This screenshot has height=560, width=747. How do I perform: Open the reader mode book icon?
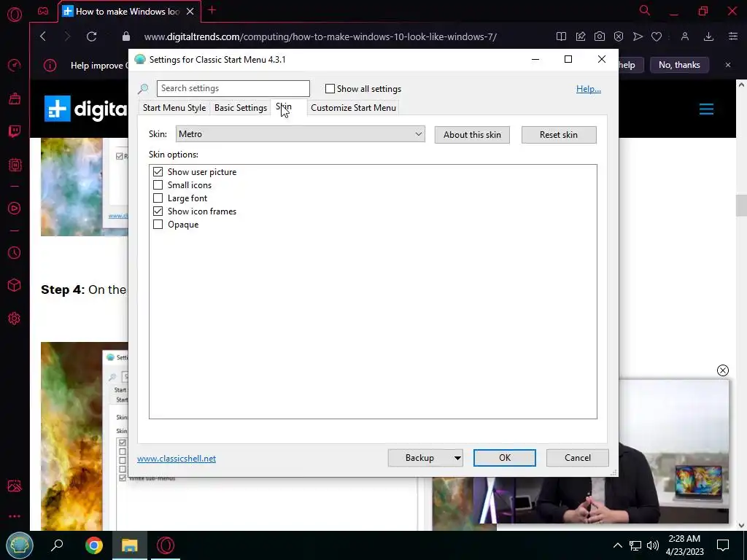coord(561,36)
